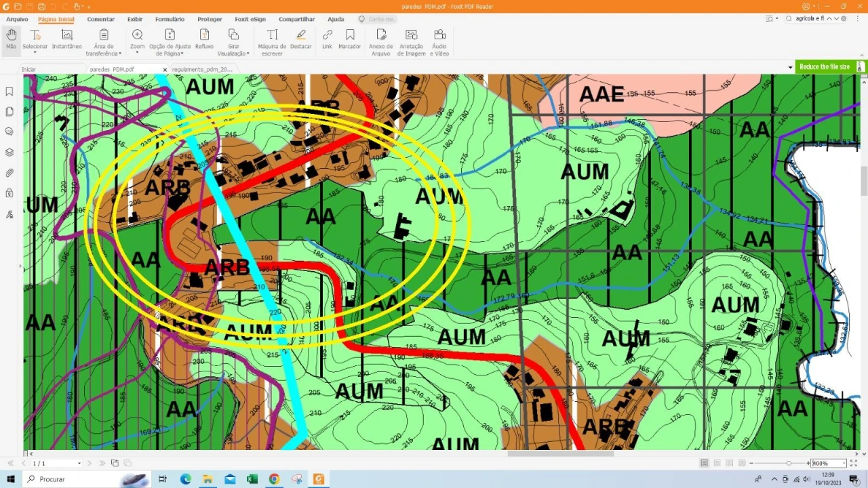Show the Attachments paperclip panel

point(9,174)
